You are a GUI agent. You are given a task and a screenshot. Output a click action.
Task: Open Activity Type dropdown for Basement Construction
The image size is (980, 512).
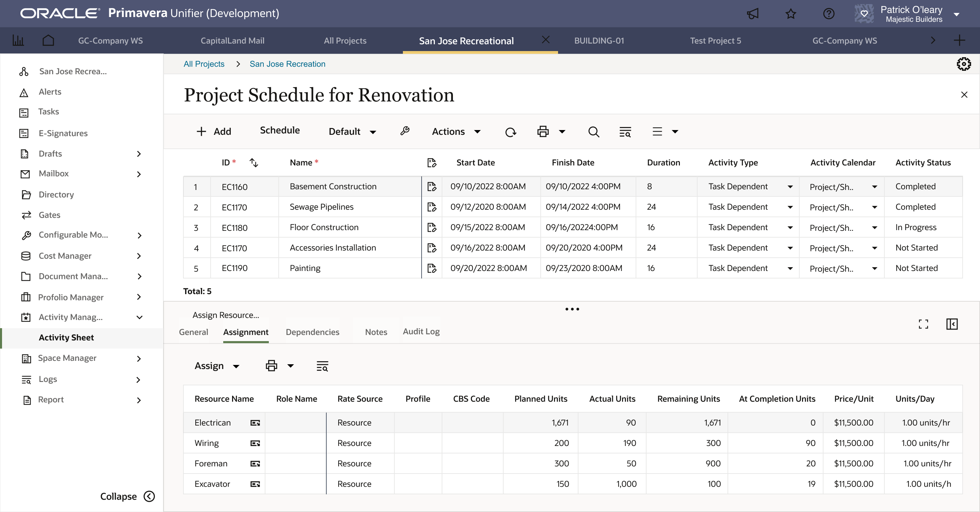click(x=790, y=187)
